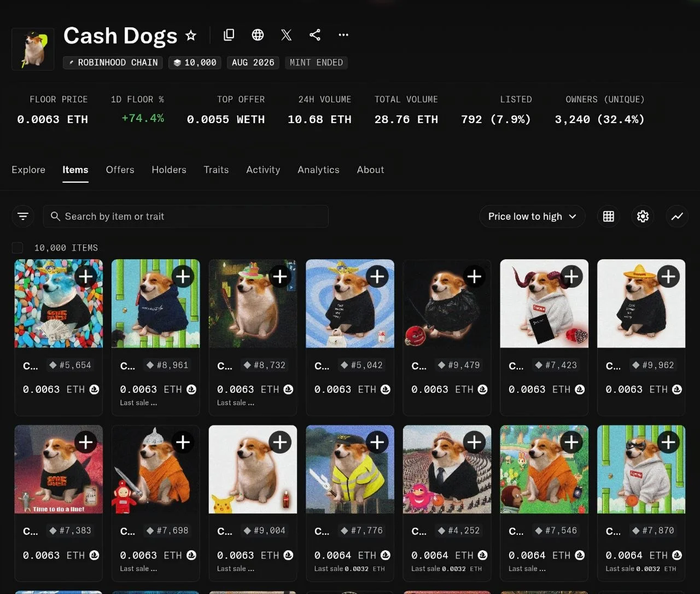Click the +74.4% floor change value
This screenshot has width=700, height=594.
[143, 118]
